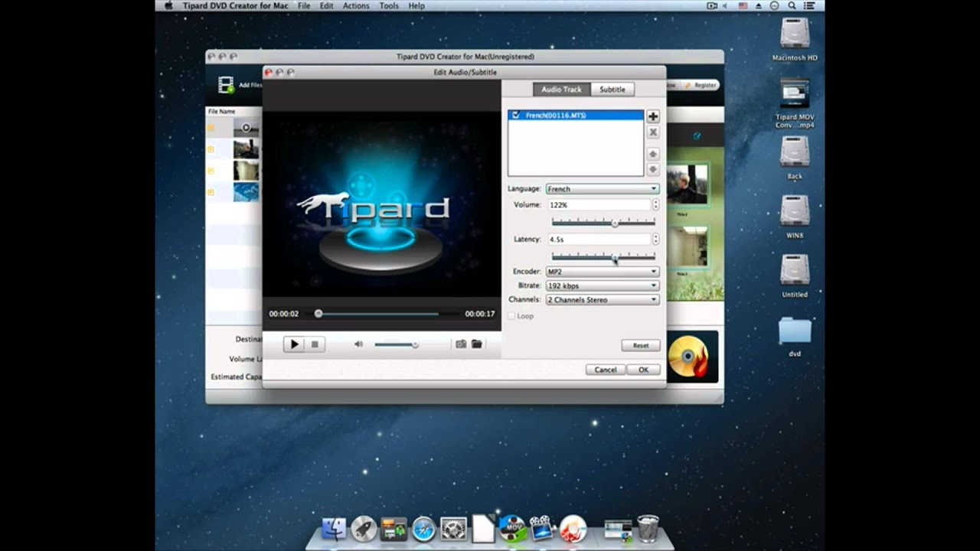This screenshot has width=980, height=551.
Task: Open System Preferences gear in dock
Action: tap(453, 529)
